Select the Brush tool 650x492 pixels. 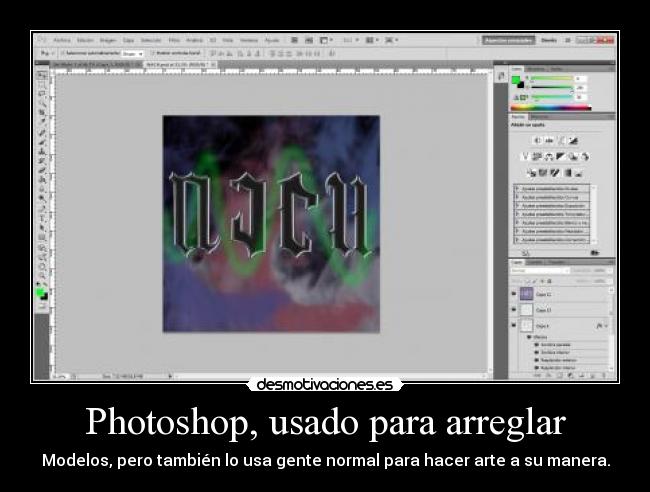point(42,142)
